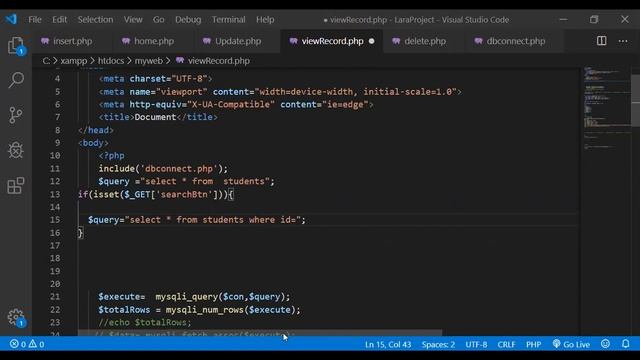
Task: Click the myweb breadcrumb segment
Action: click(x=149, y=61)
